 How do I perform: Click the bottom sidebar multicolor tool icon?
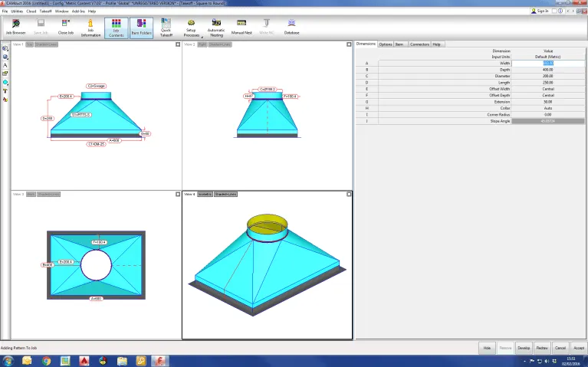(x=5, y=100)
